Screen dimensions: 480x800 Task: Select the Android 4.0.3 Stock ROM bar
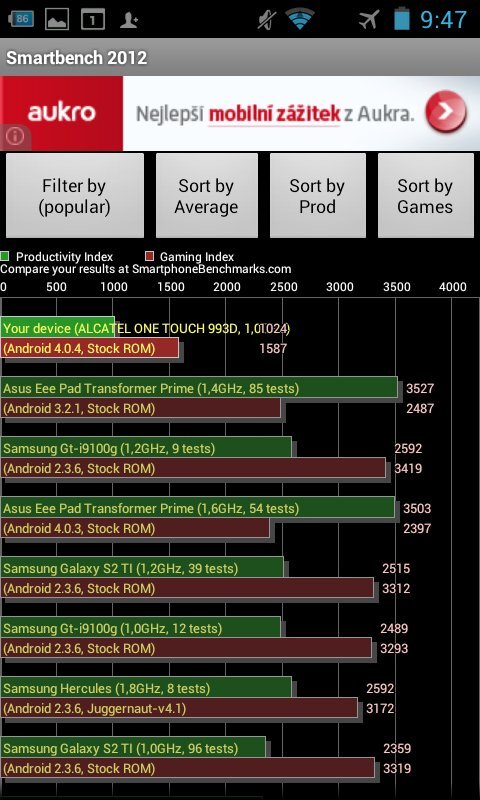pyautogui.click(x=135, y=529)
